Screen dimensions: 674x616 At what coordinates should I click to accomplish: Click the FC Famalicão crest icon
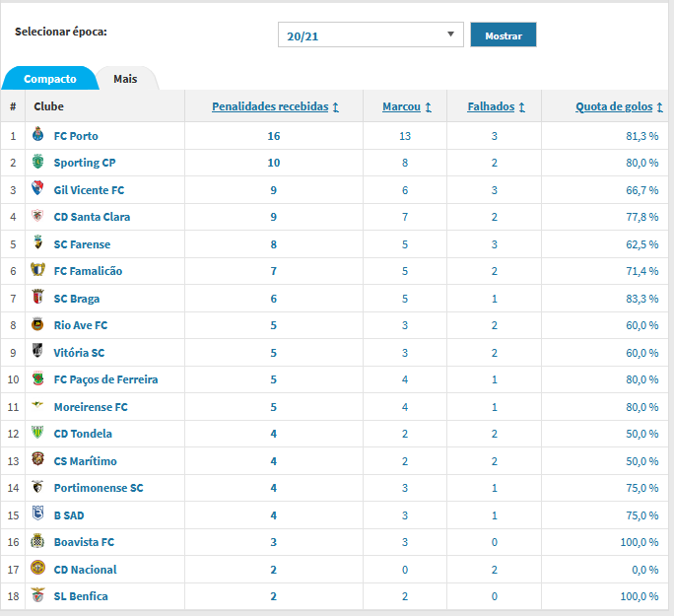[x=37, y=269]
